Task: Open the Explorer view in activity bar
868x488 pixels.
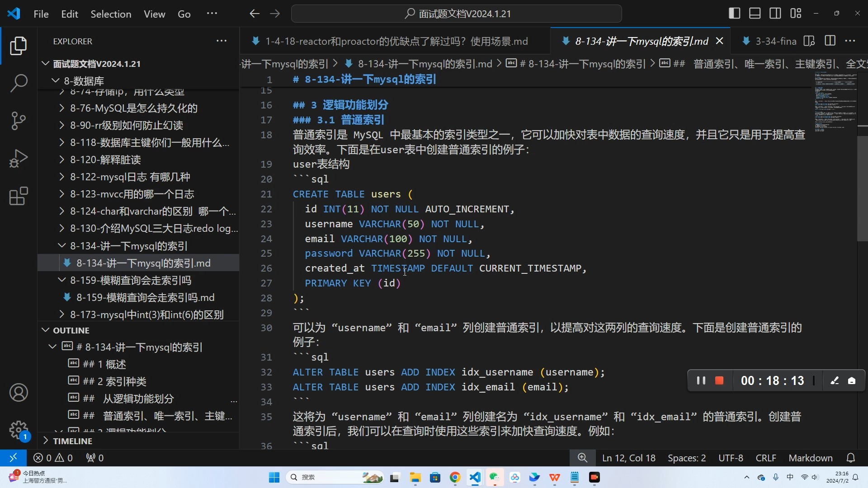Action: coord(19,46)
